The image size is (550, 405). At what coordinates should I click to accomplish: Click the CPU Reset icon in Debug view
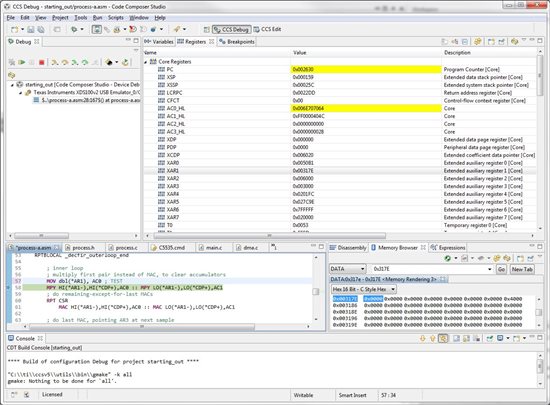pyautogui.click(x=109, y=62)
